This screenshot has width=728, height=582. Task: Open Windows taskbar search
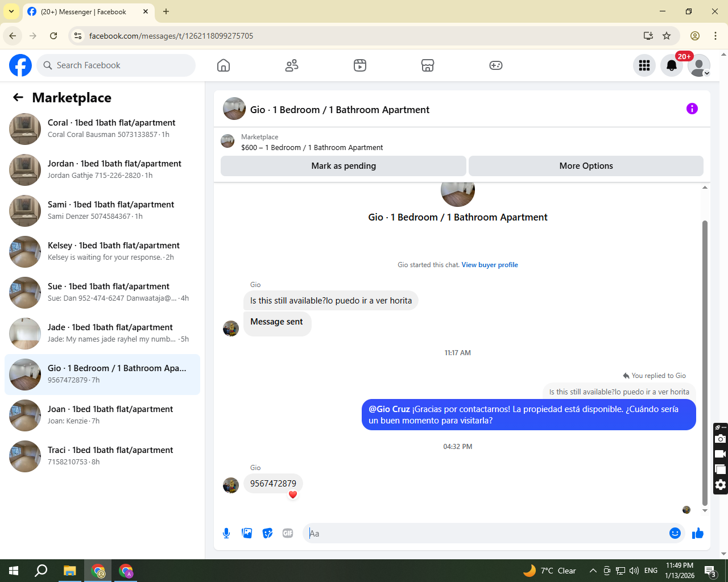41,571
